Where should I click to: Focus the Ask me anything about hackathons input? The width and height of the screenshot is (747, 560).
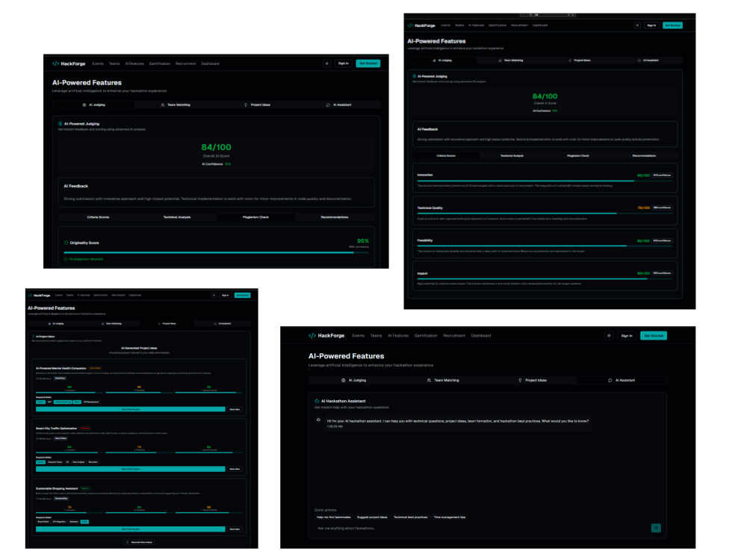(481, 528)
